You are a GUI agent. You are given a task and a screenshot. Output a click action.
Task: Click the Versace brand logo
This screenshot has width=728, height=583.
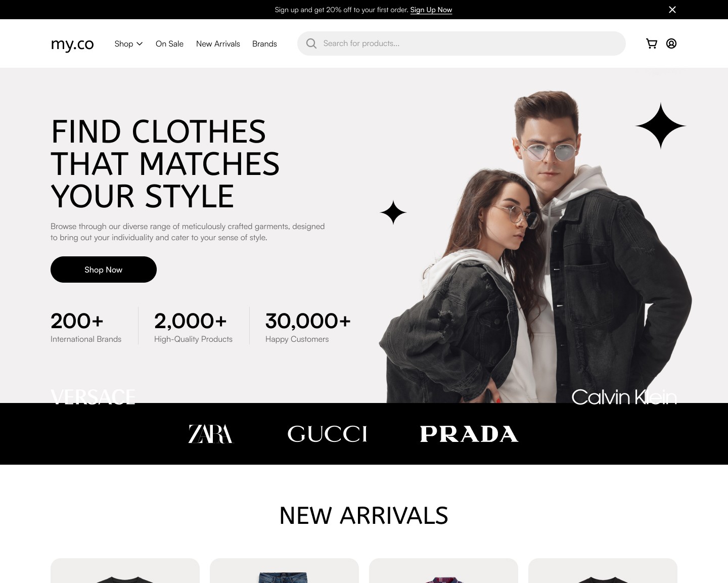[x=93, y=397]
